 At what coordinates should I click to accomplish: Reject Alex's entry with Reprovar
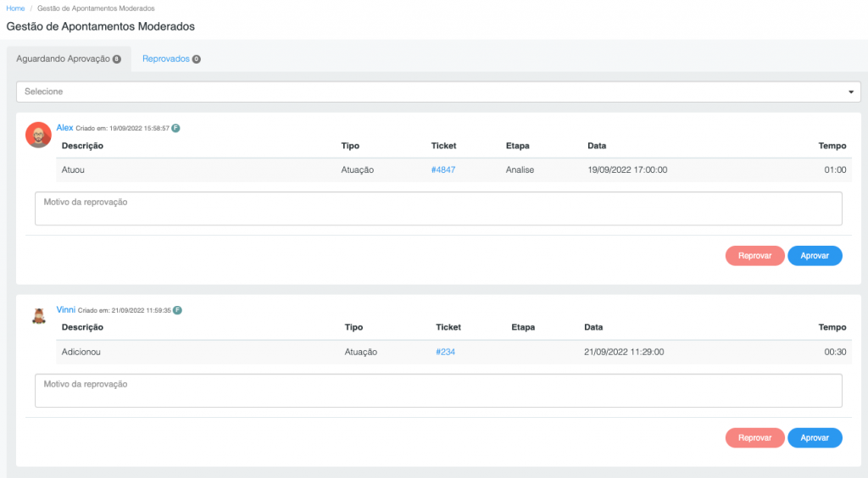[x=754, y=256]
